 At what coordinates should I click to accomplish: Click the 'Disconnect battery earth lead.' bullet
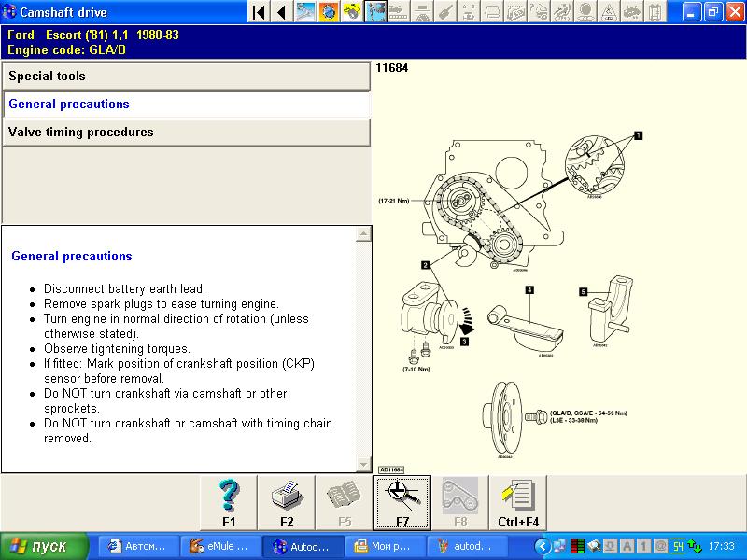[124, 289]
